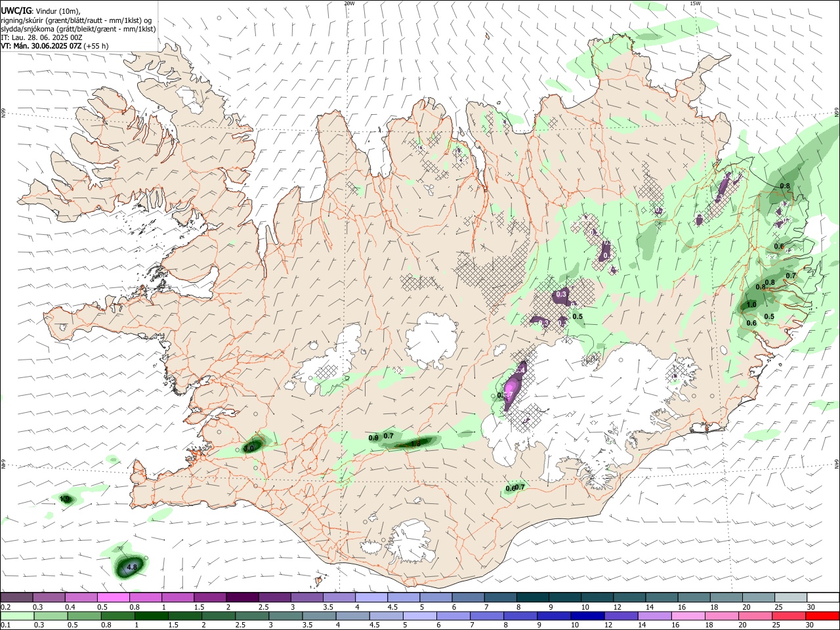Screen dimensions: 840x630
Task: Pick the pale lavender 4 swatch in upper legend
Action: [x=371, y=598]
